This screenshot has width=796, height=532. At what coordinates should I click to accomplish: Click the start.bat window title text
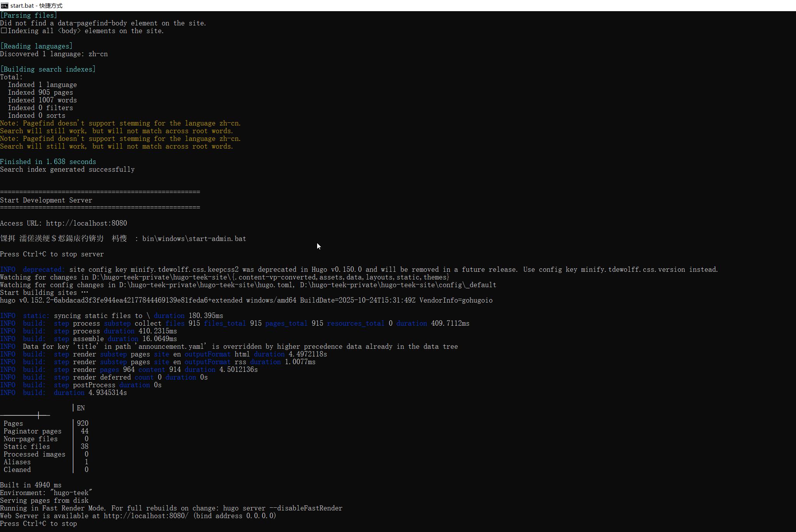36,5
